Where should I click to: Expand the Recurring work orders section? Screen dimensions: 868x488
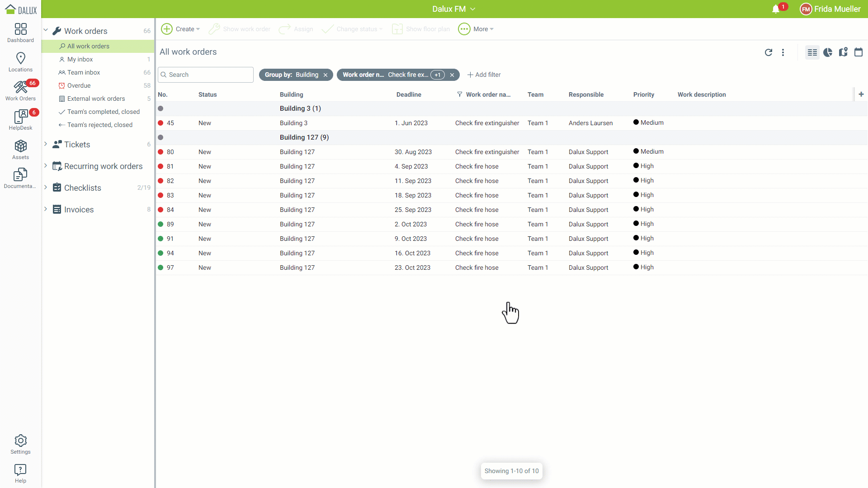click(46, 166)
